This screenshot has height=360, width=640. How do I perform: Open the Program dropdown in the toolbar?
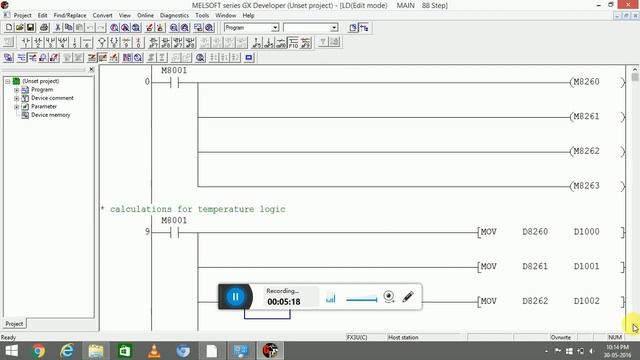tap(275, 28)
